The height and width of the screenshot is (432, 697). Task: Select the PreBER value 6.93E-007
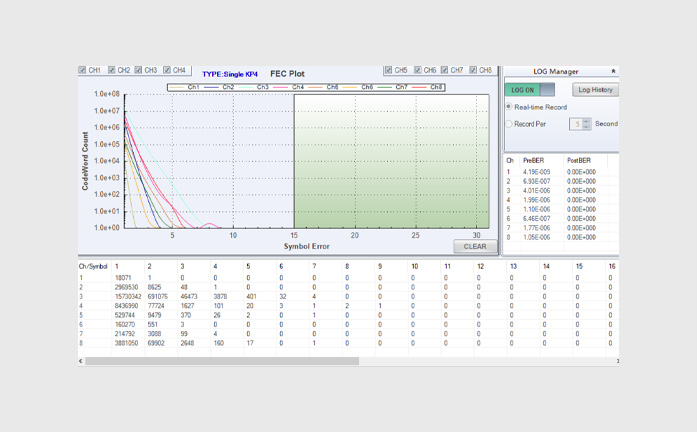tap(537, 181)
